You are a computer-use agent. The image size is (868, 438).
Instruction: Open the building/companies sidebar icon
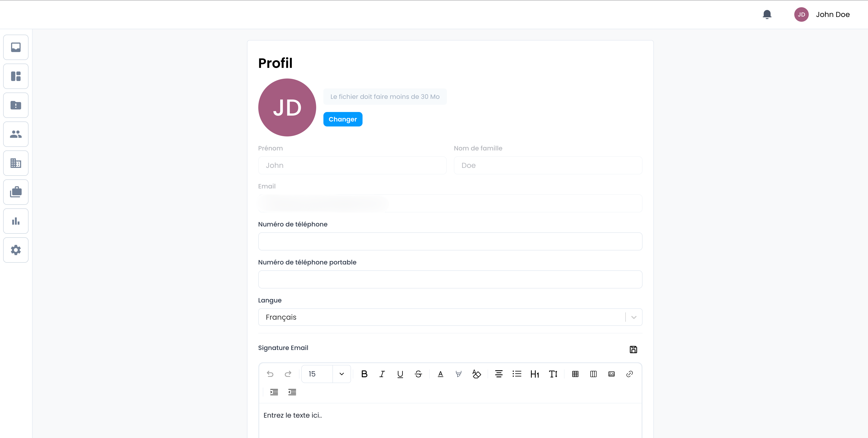click(16, 163)
